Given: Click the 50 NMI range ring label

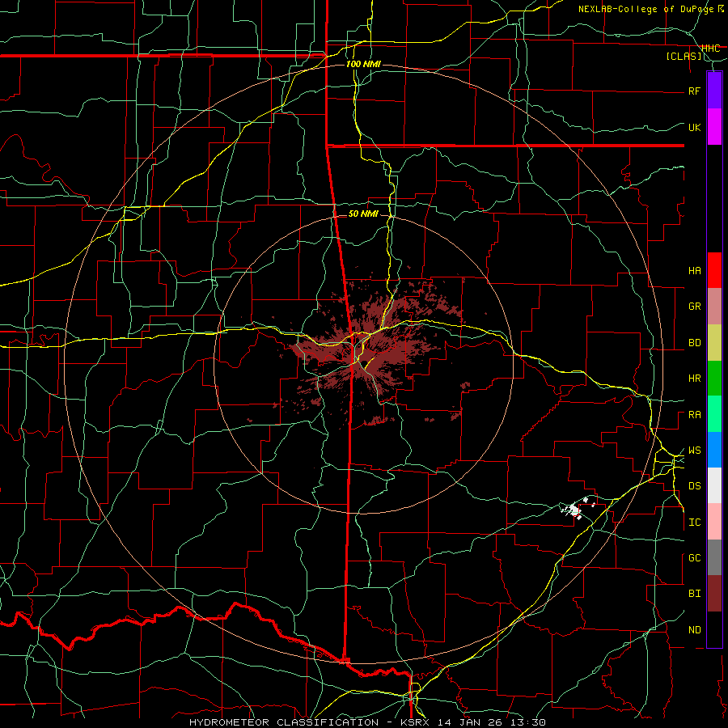Looking at the screenshot, I should [363, 214].
